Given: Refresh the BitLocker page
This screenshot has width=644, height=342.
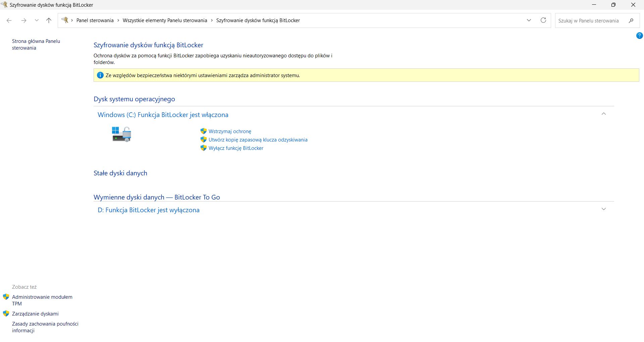Looking at the screenshot, I should pos(543,20).
